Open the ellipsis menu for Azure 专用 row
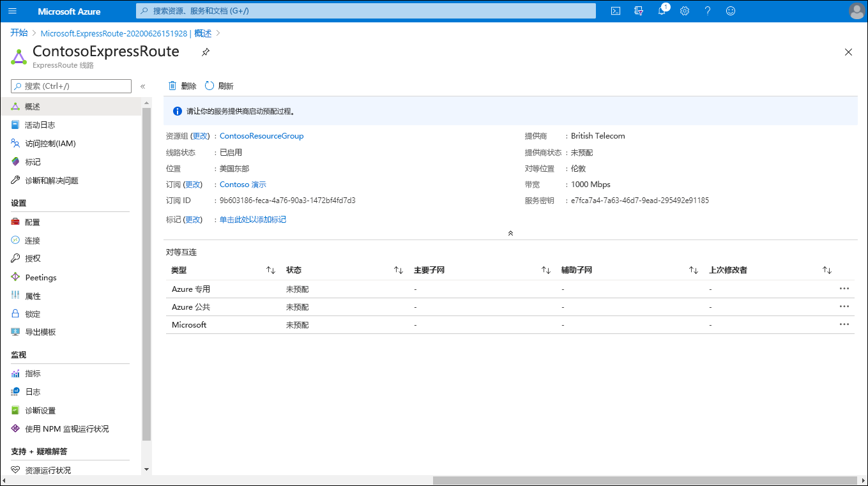This screenshot has height=486, width=868. (844, 289)
